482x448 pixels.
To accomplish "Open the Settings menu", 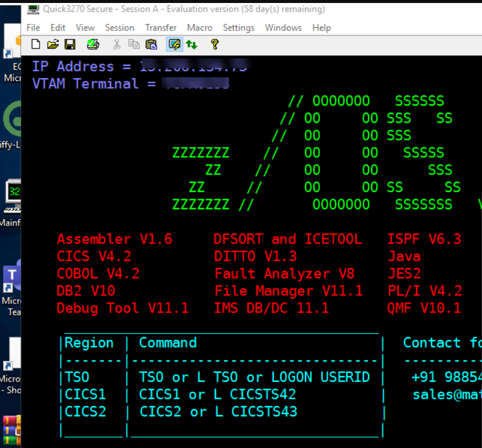I will click(238, 28).
